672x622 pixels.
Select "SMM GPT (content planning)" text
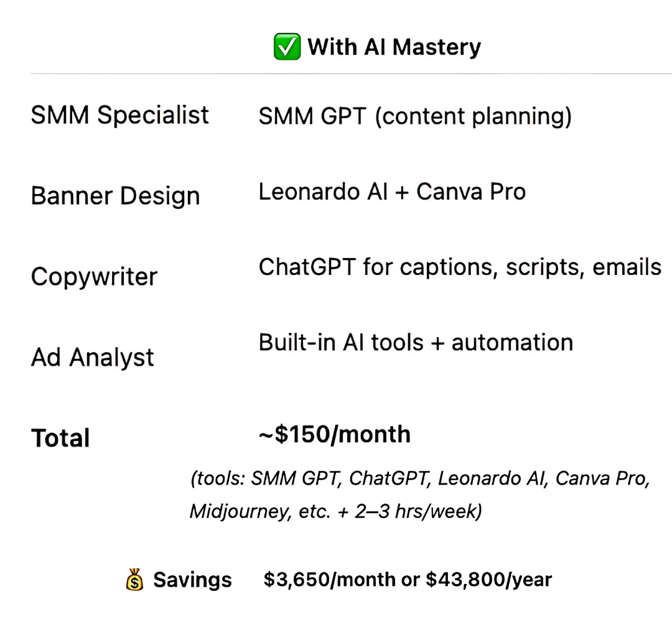click(415, 116)
